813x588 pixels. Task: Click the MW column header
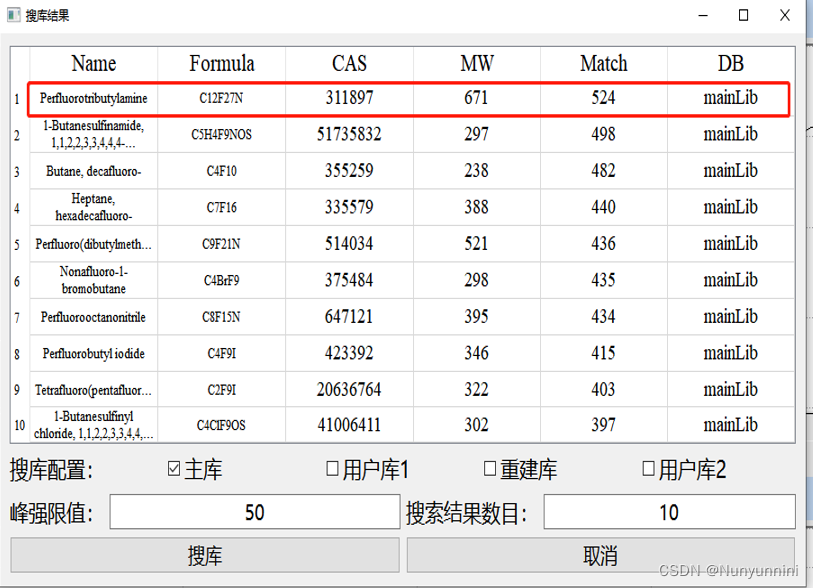(x=476, y=63)
